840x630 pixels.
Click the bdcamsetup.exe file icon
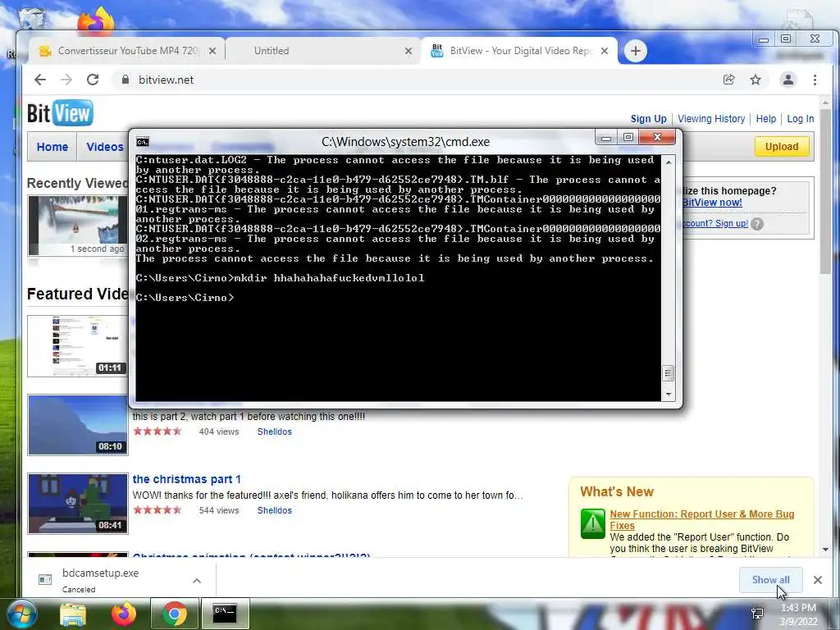pos(45,579)
